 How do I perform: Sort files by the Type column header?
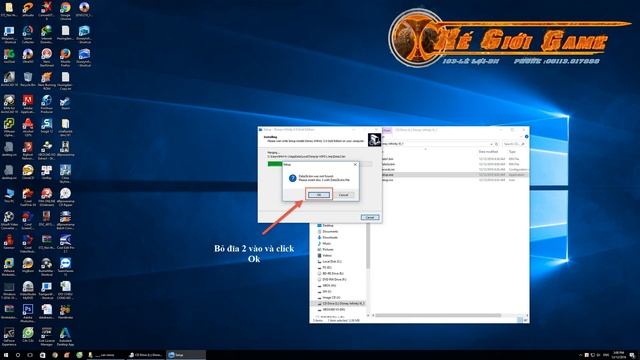(x=512, y=152)
